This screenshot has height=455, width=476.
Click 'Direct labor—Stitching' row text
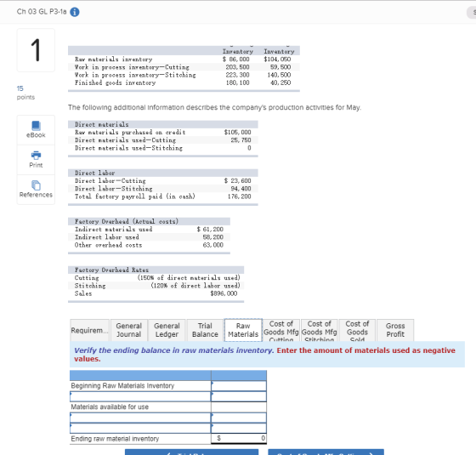(x=114, y=189)
